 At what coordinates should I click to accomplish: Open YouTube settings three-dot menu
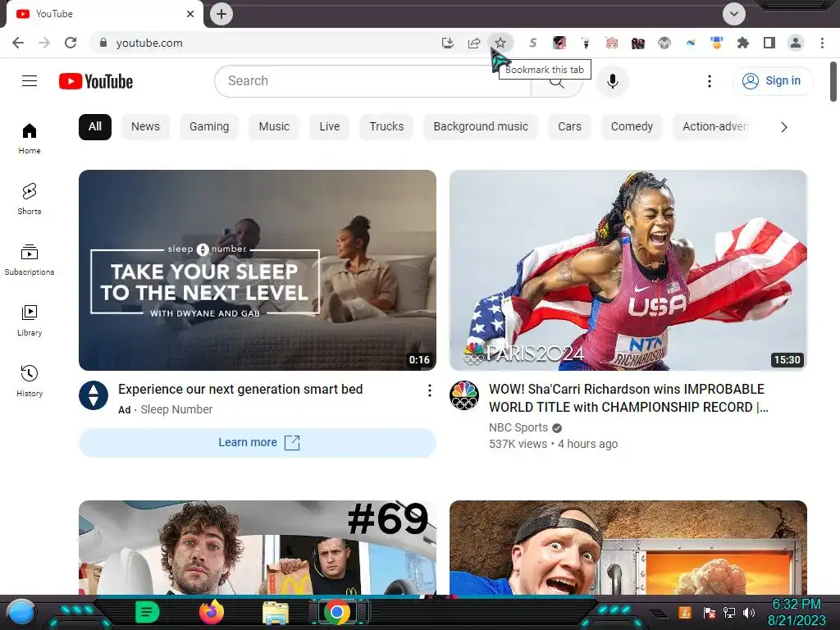coord(710,81)
